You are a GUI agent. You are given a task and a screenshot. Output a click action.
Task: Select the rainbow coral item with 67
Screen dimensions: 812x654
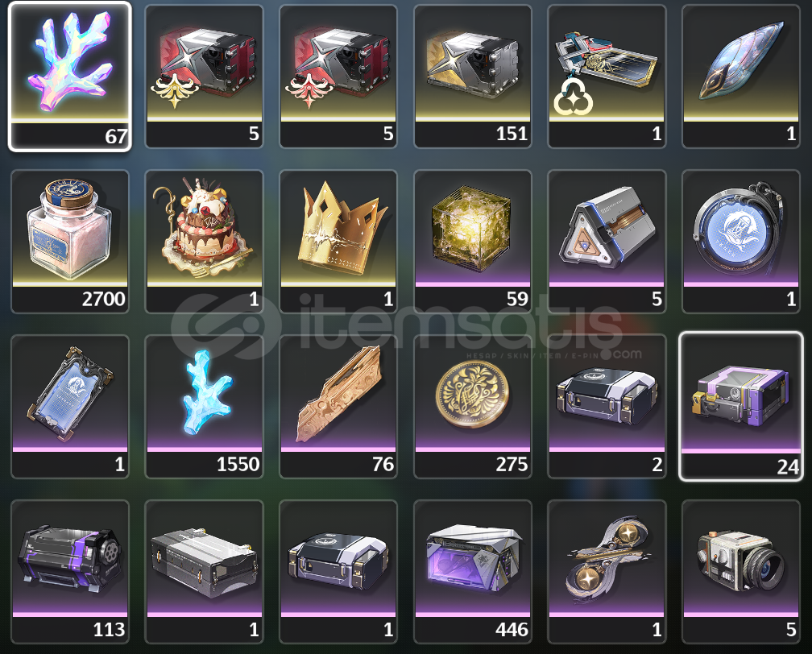70,77
